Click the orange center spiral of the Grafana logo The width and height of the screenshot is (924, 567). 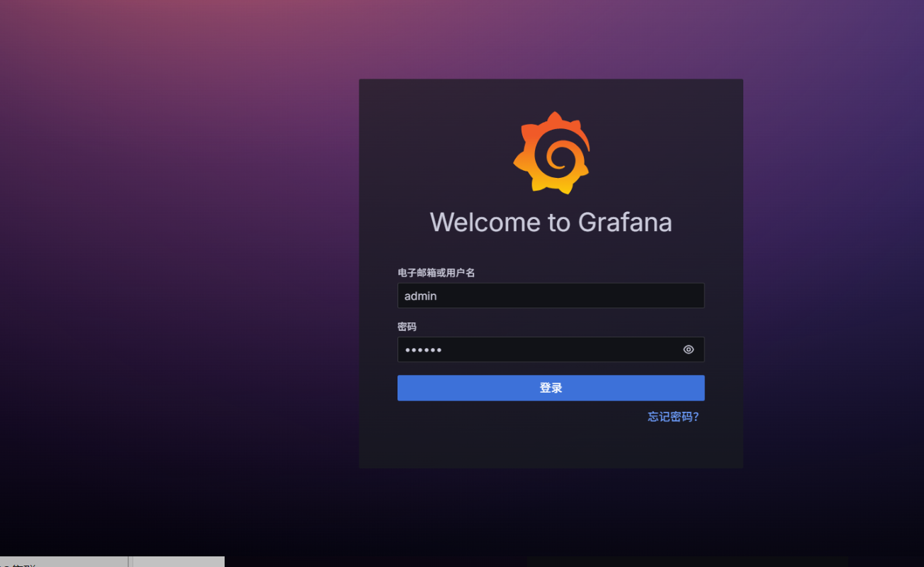coord(558,155)
